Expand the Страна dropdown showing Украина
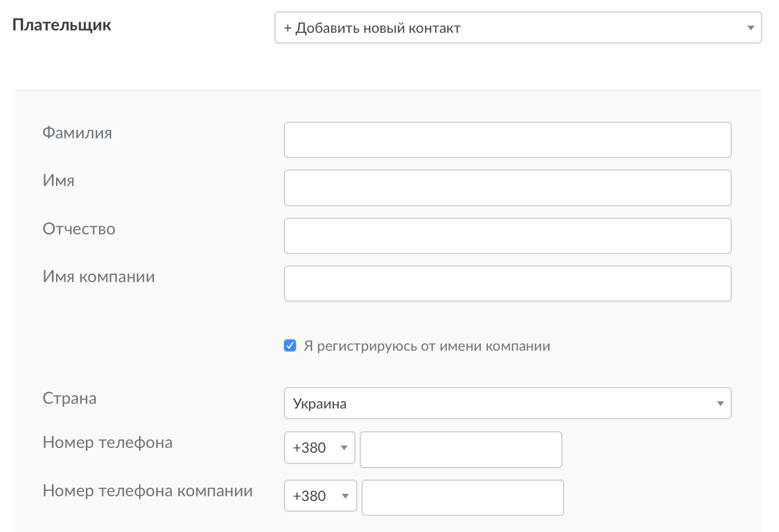 point(508,404)
